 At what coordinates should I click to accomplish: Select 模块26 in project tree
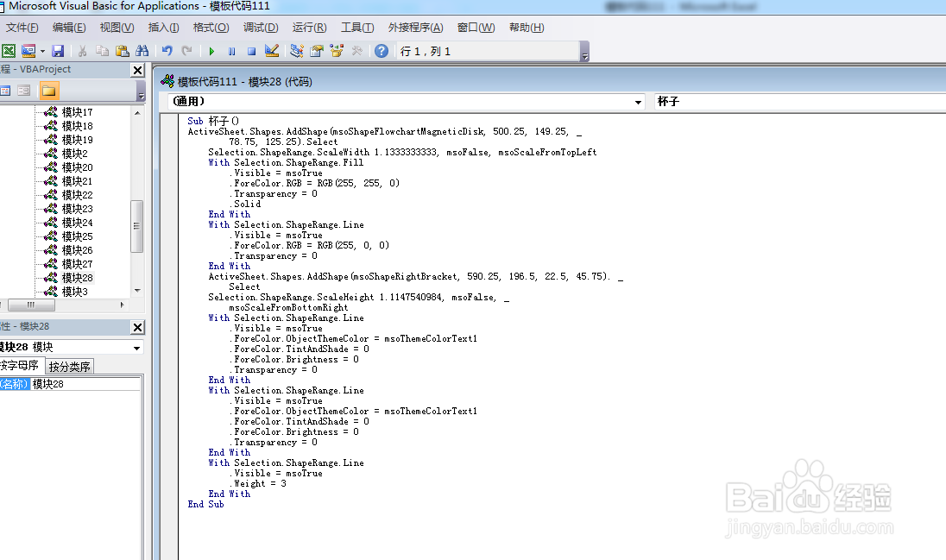pos(77,250)
